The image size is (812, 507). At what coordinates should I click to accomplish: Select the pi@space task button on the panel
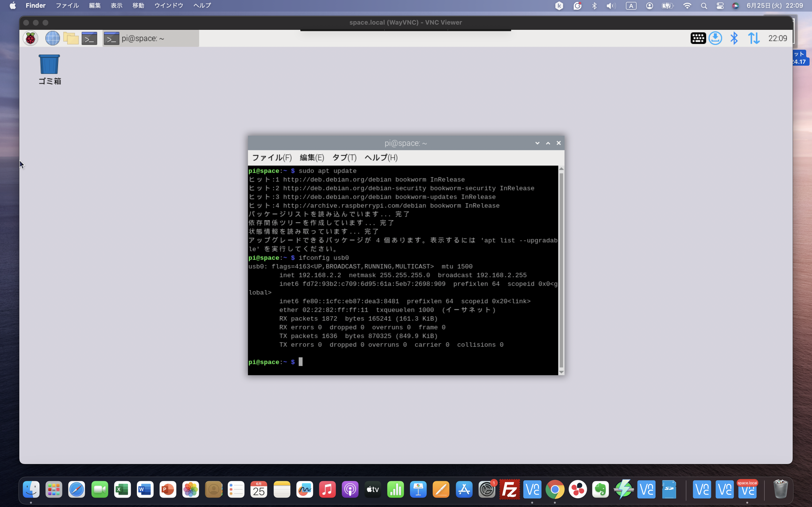click(x=151, y=38)
